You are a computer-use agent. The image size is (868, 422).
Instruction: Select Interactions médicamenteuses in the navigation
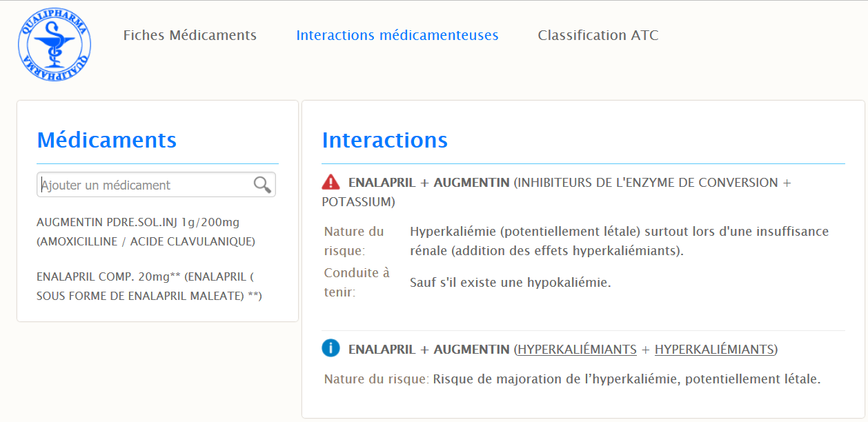(397, 35)
